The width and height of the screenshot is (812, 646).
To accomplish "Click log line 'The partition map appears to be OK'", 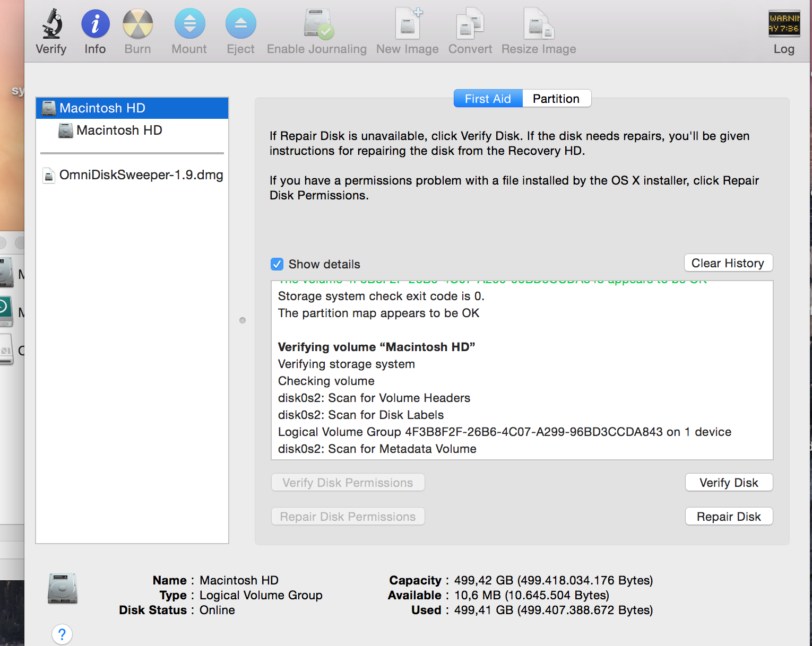I will click(x=379, y=313).
